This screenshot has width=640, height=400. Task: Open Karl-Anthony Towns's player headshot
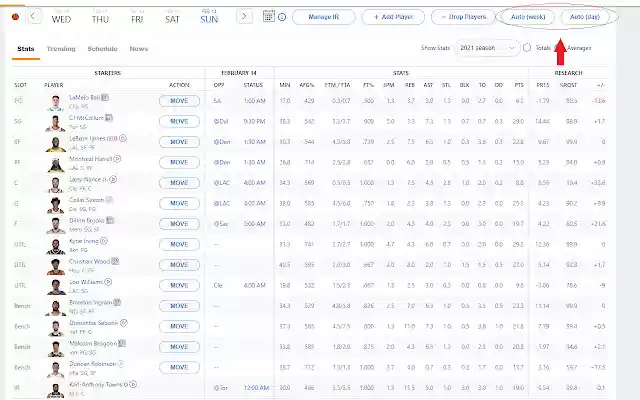[56, 389]
